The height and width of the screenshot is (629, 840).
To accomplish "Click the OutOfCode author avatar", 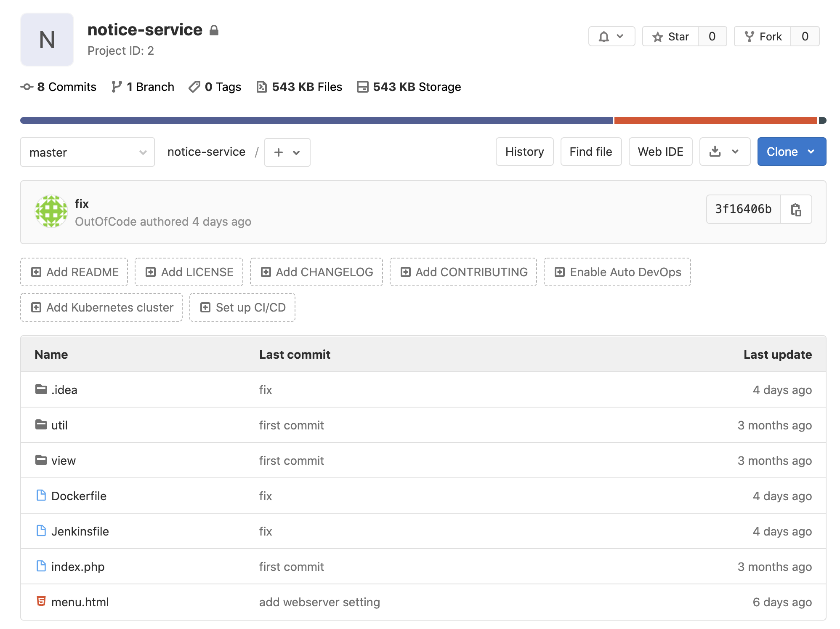I will pyautogui.click(x=51, y=211).
